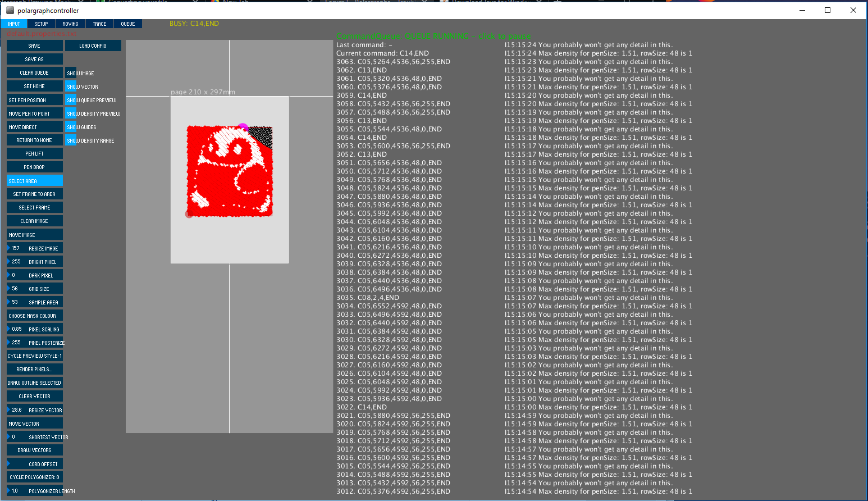Image resolution: width=868 pixels, height=501 pixels.
Task: Click MOVE VECTOR button
Action: pos(35,423)
